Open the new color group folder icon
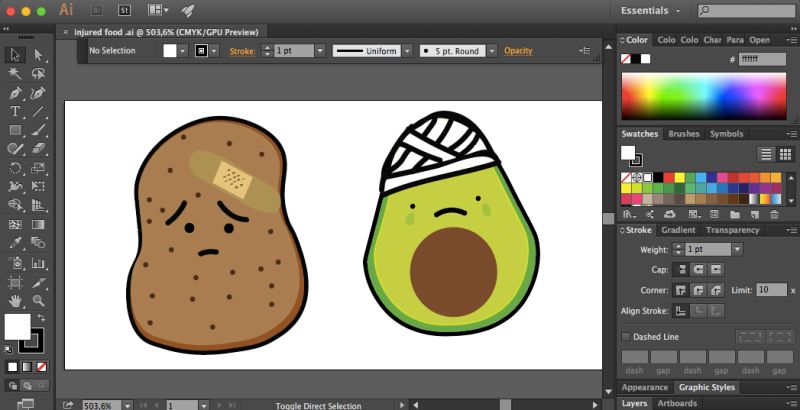This screenshot has height=410, width=800. (x=734, y=215)
